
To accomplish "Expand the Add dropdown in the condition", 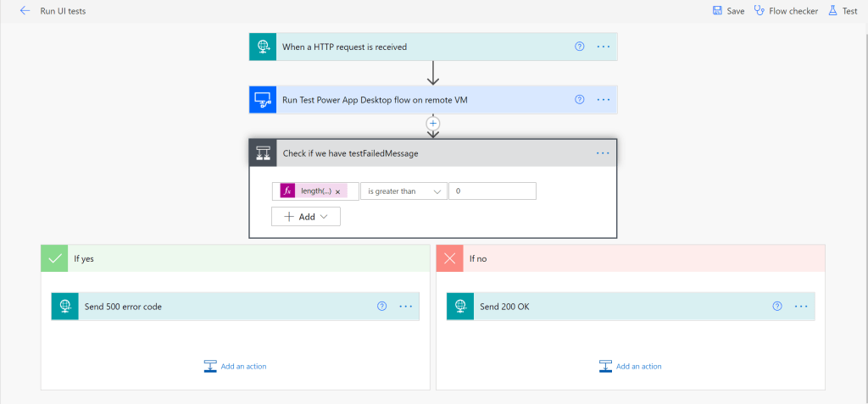I will [x=305, y=217].
